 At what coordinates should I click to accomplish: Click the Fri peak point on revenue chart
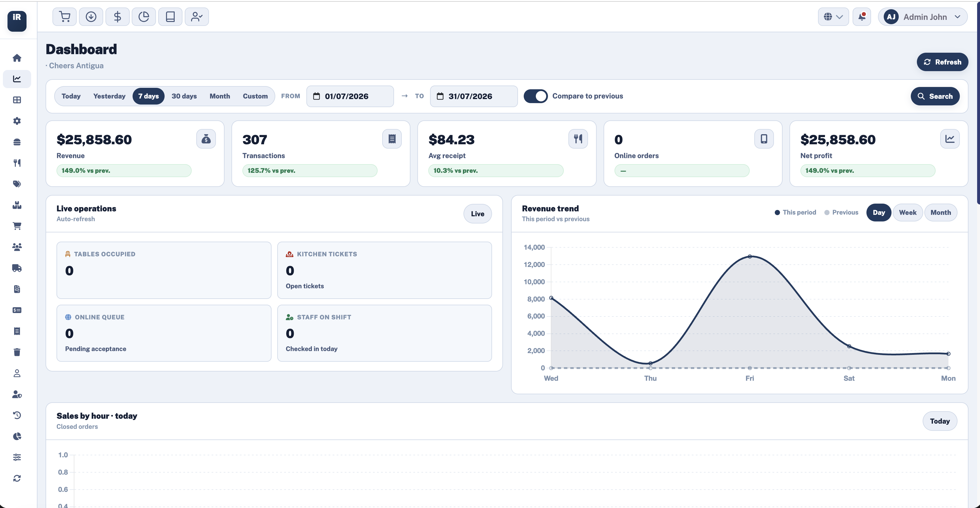[749, 256]
